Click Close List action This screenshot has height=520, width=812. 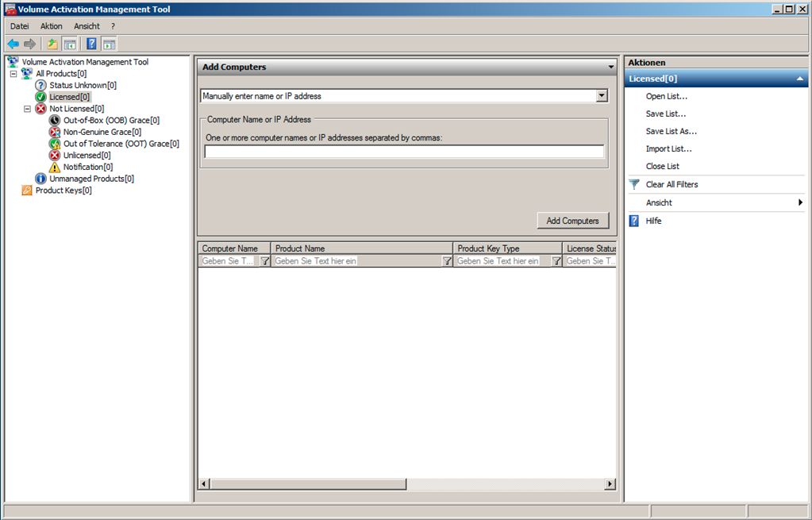coord(662,166)
